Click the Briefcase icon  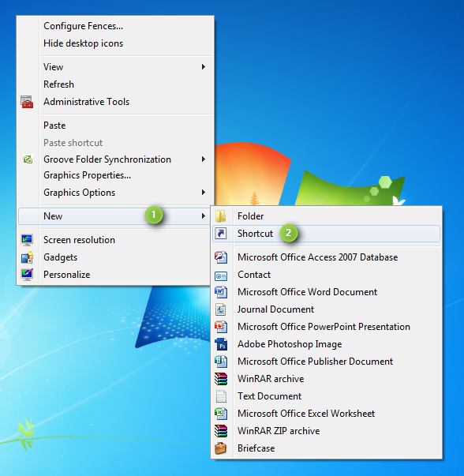pos(221,448)
